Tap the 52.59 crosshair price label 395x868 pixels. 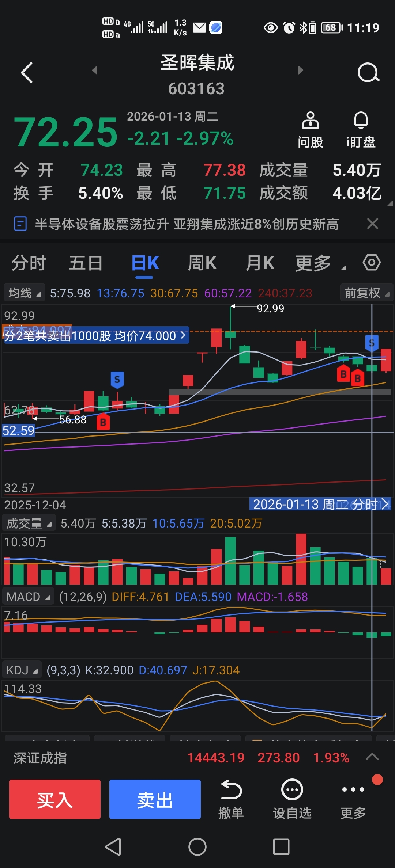18,430
